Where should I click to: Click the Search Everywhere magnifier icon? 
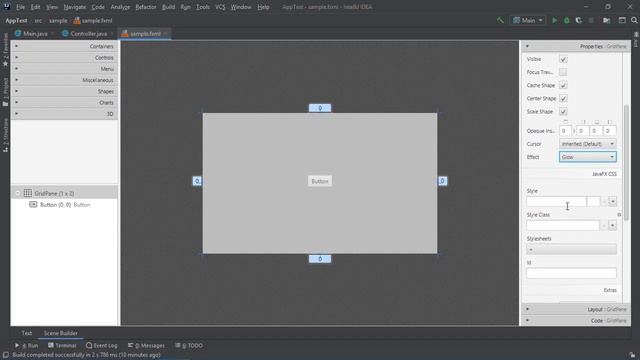[634, 20]
